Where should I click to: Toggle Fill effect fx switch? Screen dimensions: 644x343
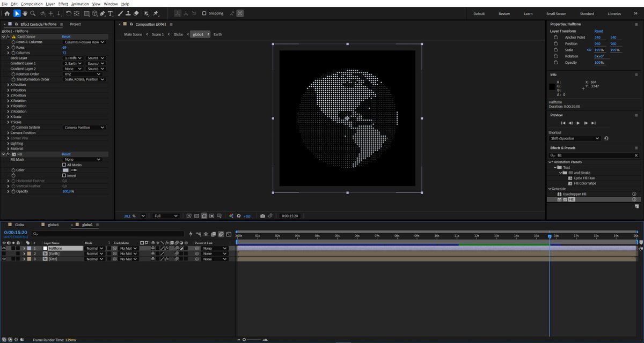pos(8,154)
